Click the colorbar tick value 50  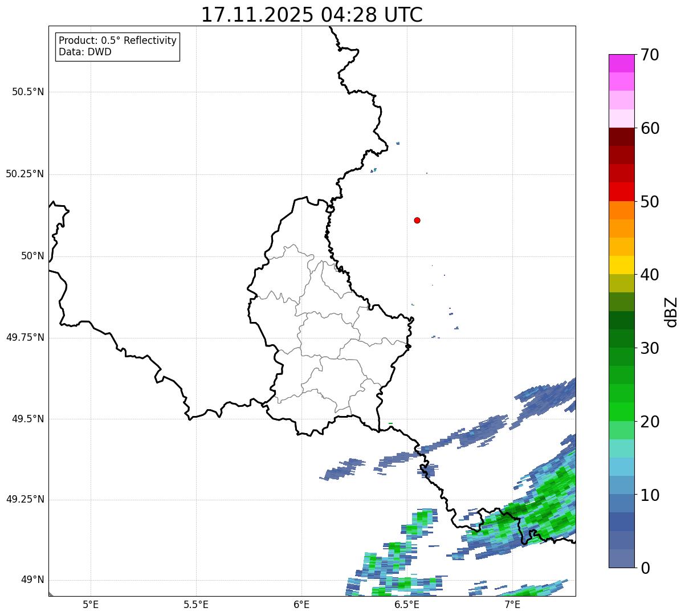tap(649, 202)
